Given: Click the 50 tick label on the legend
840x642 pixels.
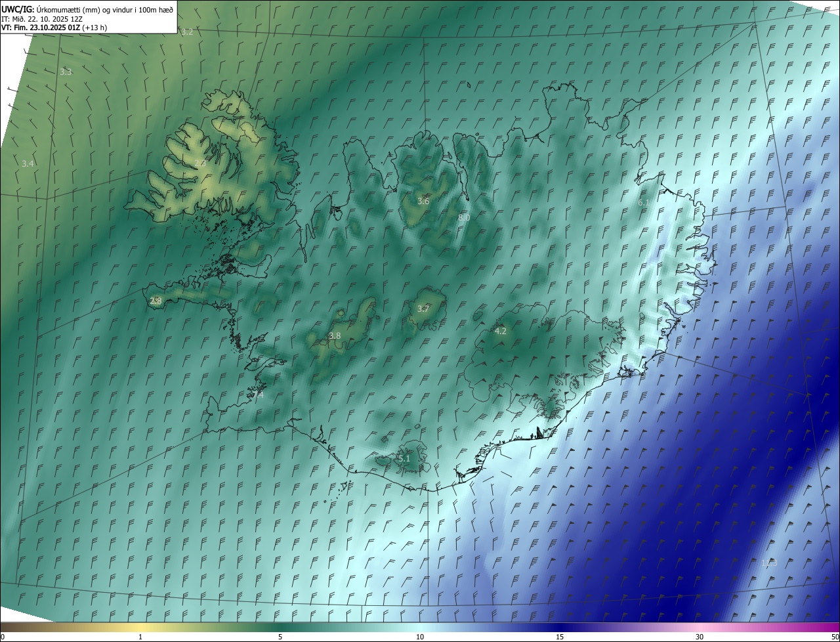Looking at the screenshot, I should [835, 637].
